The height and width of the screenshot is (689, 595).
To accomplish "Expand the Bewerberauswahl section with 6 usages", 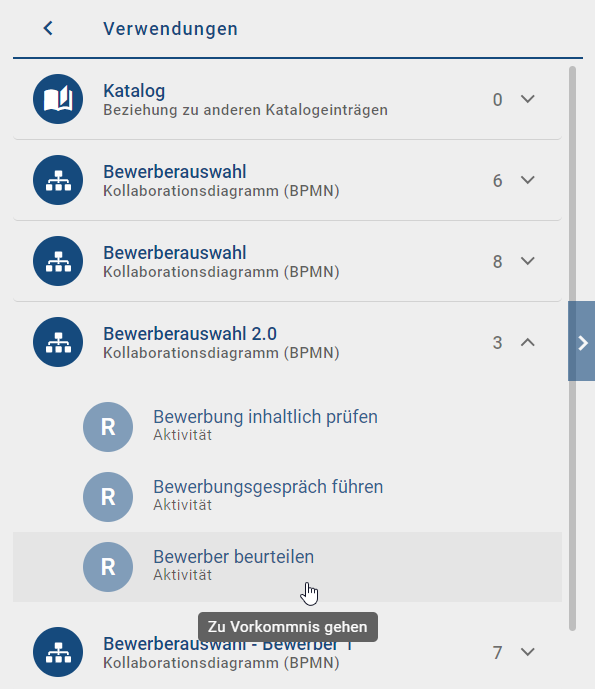I will pos(528,180).
